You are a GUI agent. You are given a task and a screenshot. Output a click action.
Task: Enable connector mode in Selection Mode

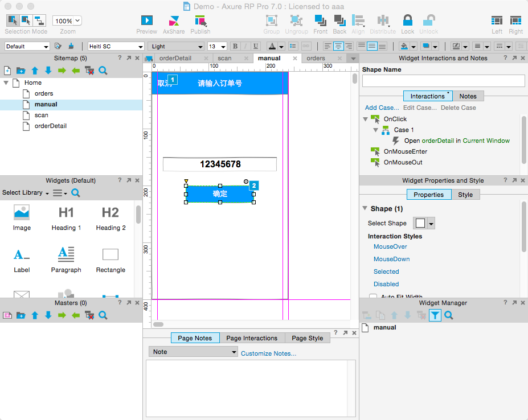click(x=39, y=20)
